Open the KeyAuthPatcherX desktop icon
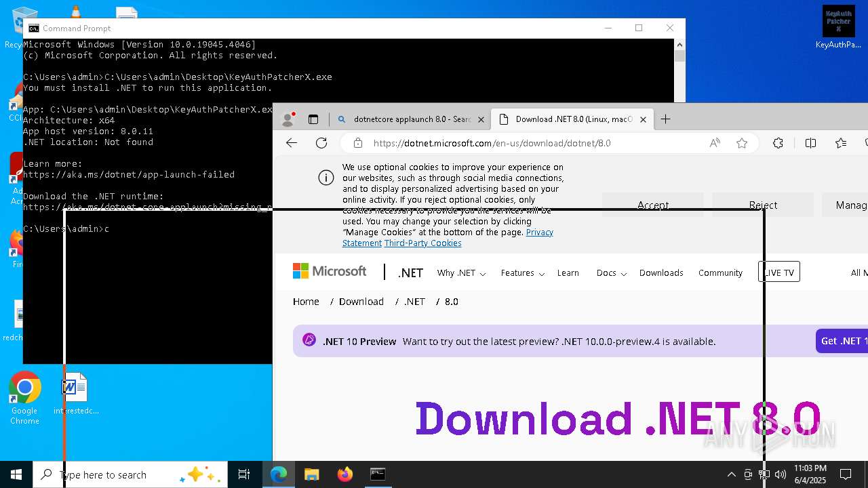The height and width of the screenshot is (488, 868). 838,27
